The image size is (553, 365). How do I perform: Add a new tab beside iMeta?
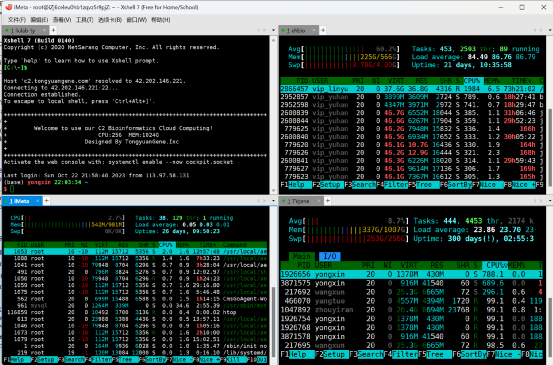(46, 201)
